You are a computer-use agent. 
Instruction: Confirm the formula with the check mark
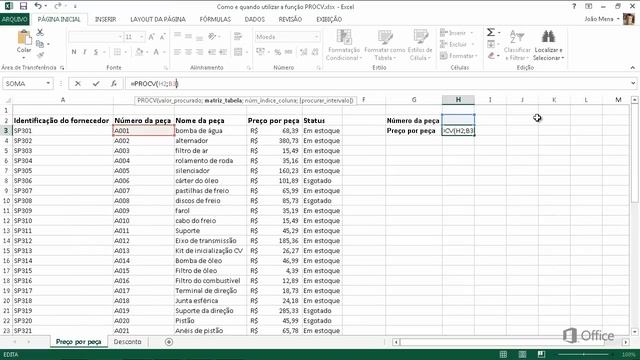[96, 84]
